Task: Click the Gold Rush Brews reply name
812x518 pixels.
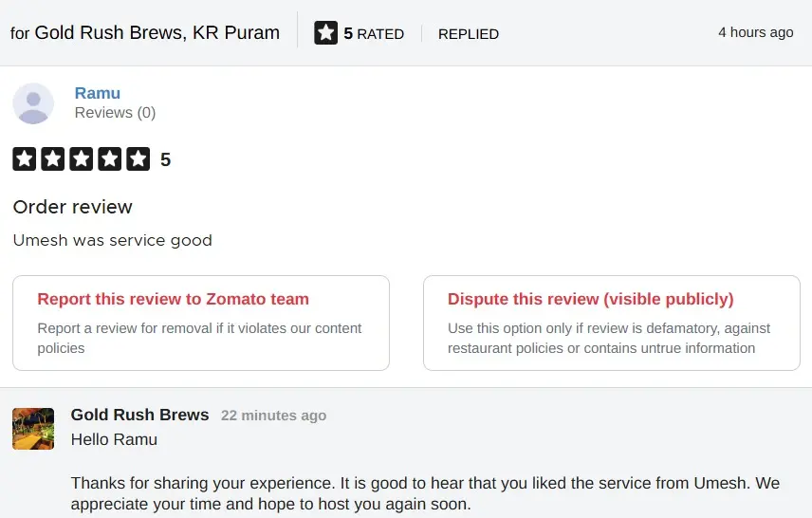Action: point(139,415)
